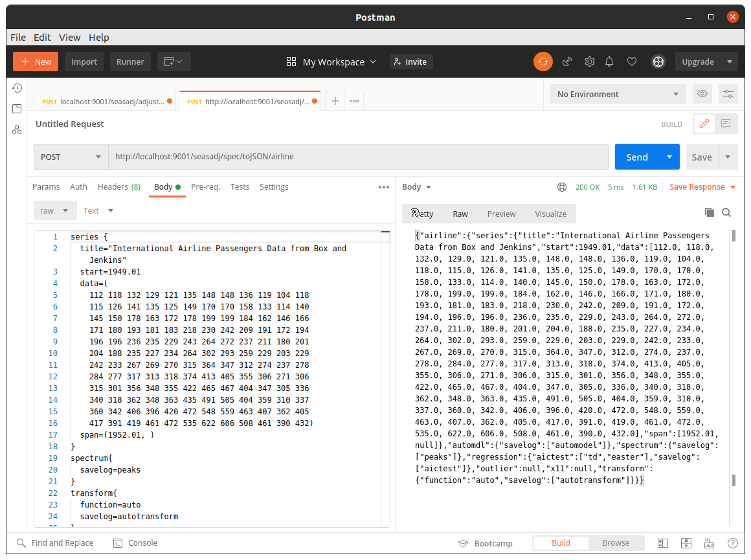
Task: Select the Visualize response view
Action: pos(551,214)
